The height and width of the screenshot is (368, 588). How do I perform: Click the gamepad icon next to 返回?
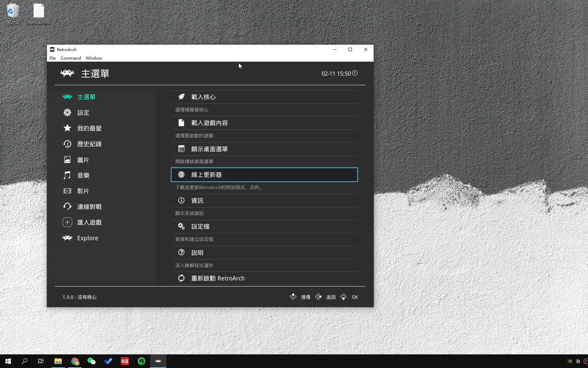pyautogui.click(x=318, y=297)
